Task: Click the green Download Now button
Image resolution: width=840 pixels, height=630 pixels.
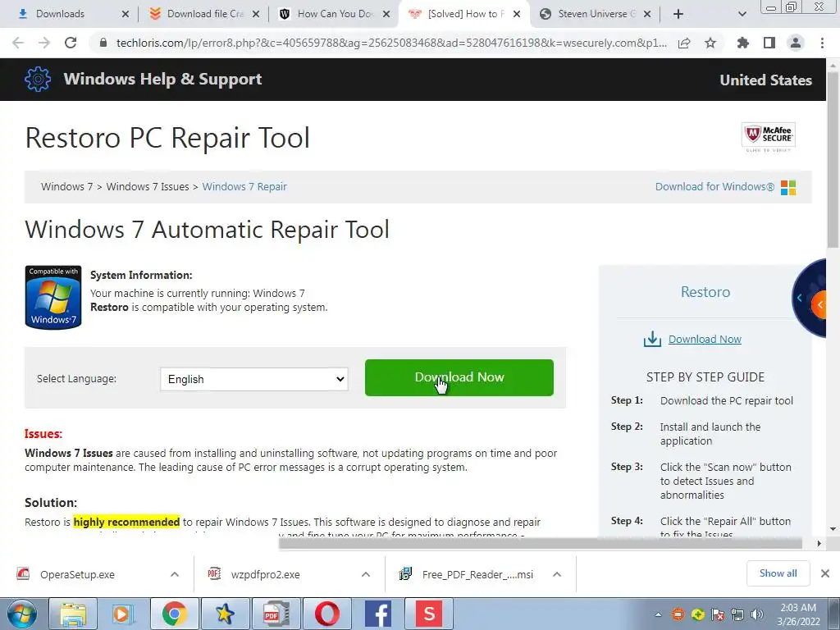Action: pyautogui.click(x=459, y=377)
